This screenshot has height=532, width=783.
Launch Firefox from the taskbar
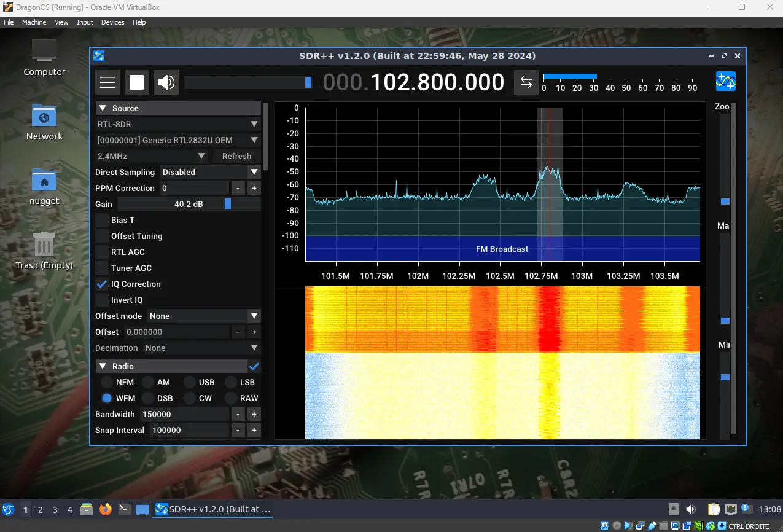click(104, 509)
